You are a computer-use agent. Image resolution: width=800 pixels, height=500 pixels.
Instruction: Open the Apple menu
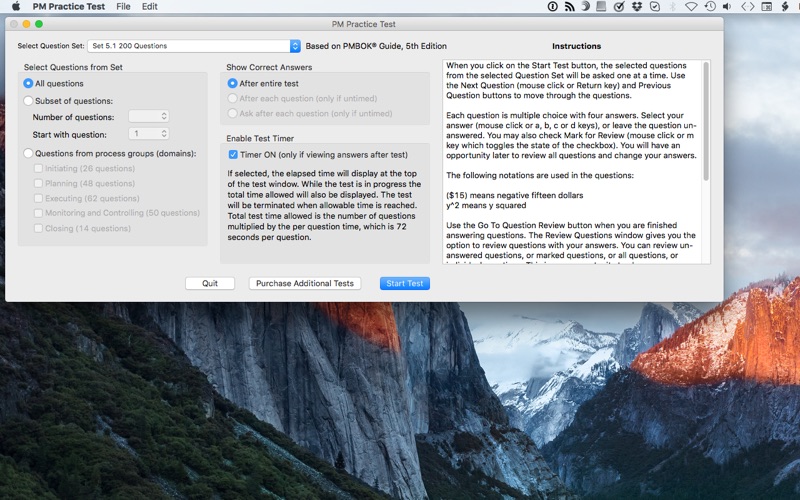[16, 7]
